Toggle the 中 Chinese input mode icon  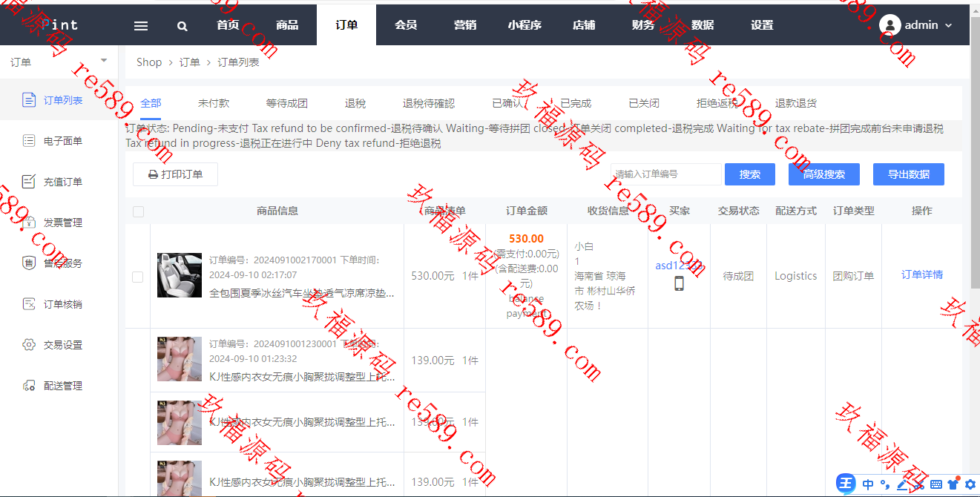pos(868,485)
